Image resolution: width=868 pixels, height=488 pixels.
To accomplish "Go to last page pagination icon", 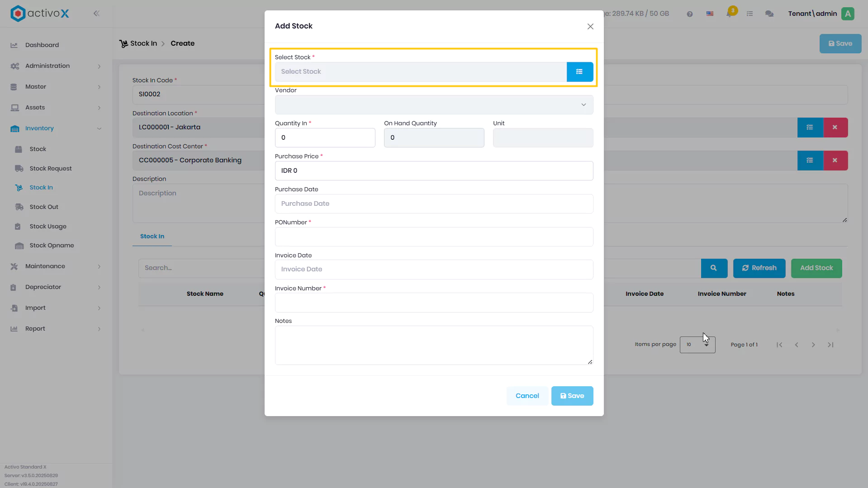I will pos(830,345).
